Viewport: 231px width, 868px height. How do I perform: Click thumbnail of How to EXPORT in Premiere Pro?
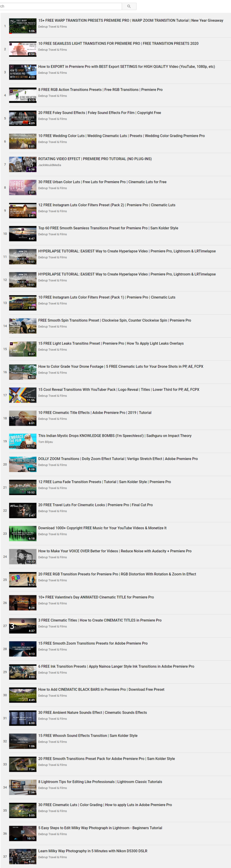[23, 72]
